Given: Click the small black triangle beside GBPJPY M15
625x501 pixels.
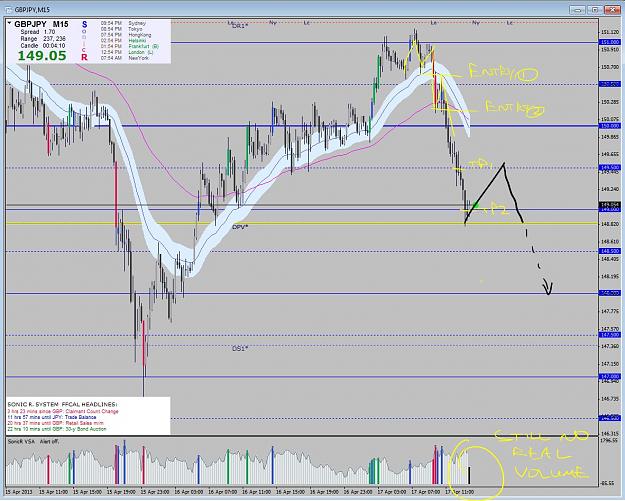Looking at the screenshot, I should pos(10,23).
